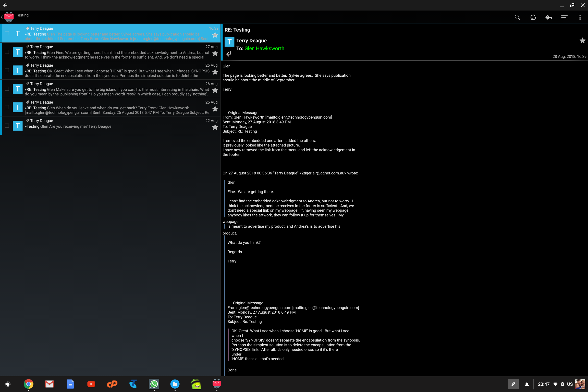Refresh the Testing folder with the sync icon

pos(533,17)
